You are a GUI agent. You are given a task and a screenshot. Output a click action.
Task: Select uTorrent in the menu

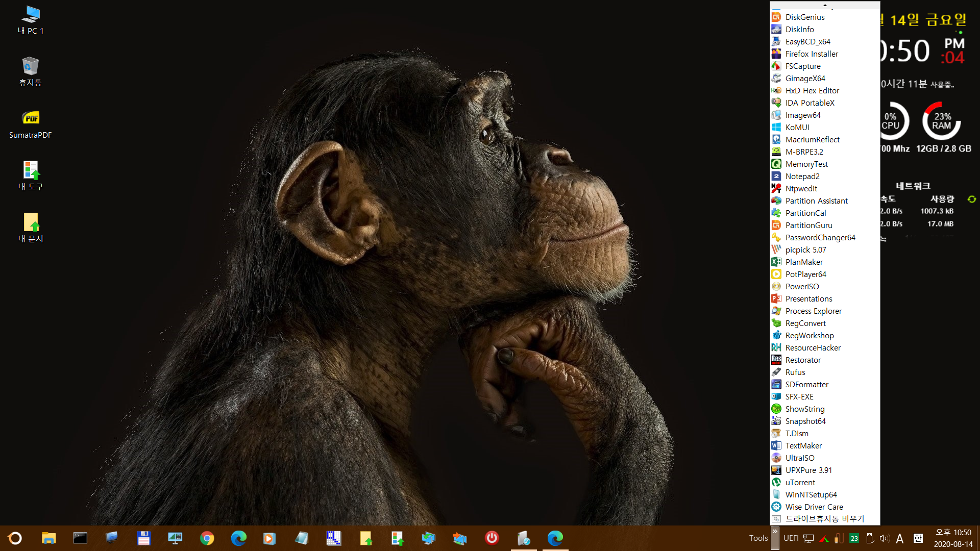pos(825,482)
